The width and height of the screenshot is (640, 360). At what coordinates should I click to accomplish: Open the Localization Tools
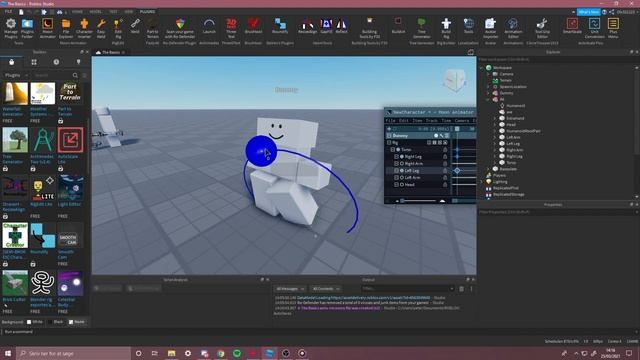[x=469, y=26]
